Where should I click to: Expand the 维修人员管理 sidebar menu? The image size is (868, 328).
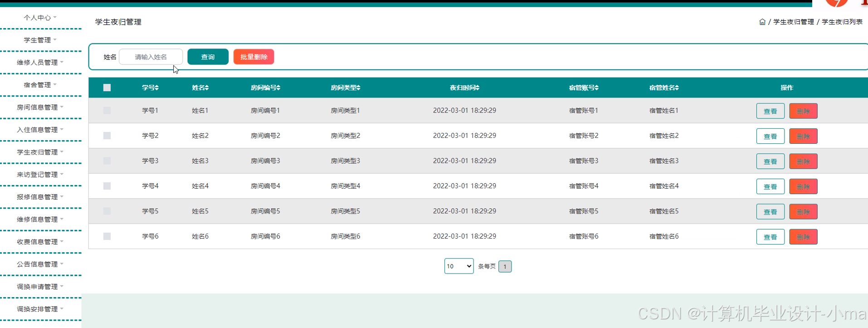click(x=40, y=62)
